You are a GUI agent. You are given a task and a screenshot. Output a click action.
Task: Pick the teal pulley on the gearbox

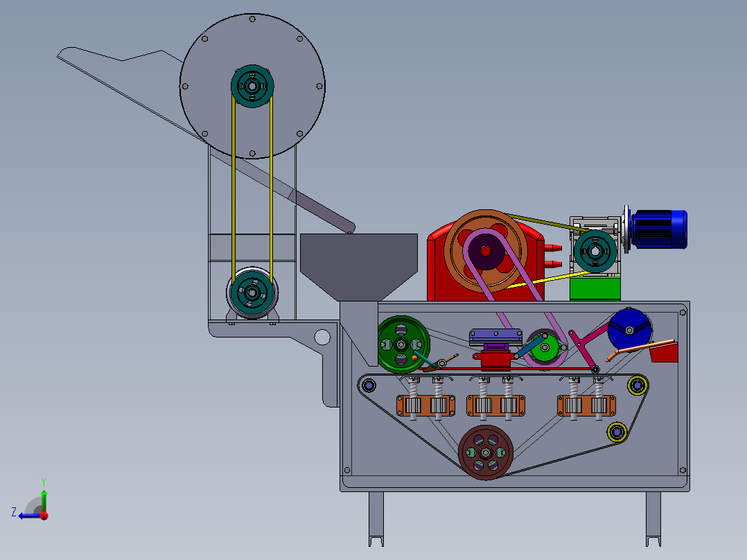point(595,251)
